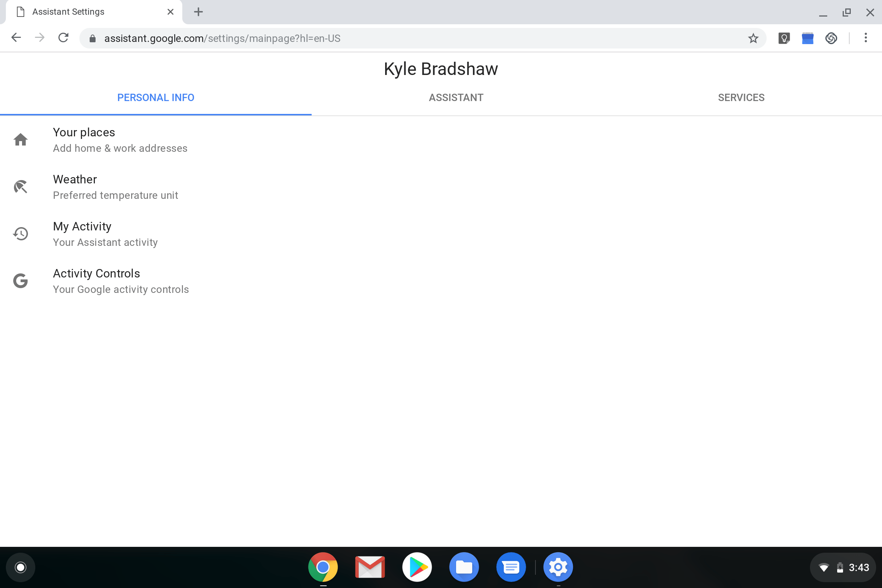Open Chrome OS Settings from the shelf
The image size is (882, 588).
557,567
